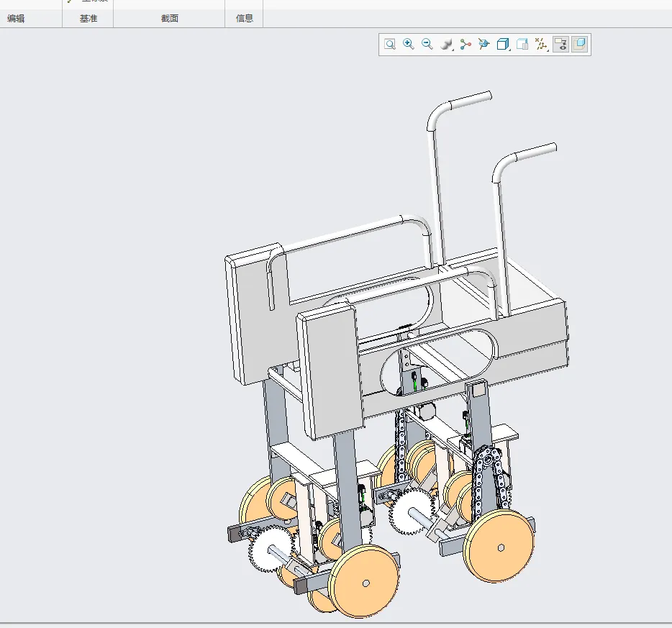The width and height of the screenshot is (672, 628).
Task: Open the 基准 ribbon group
Action: click(x=88, y=19)
